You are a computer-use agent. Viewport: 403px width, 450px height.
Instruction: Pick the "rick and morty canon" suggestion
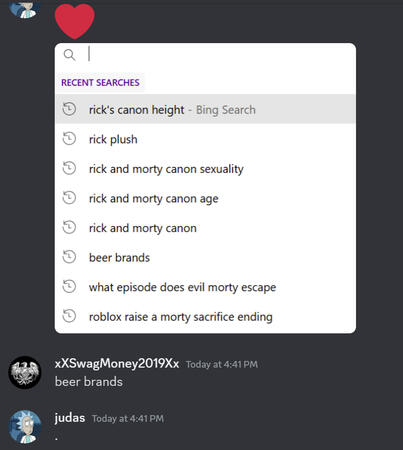pos(205,228)
